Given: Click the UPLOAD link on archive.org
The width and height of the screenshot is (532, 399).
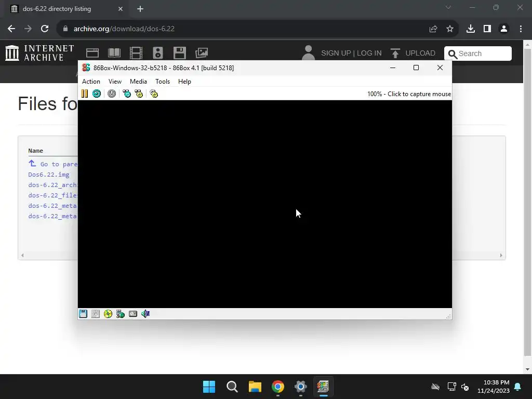Looking at the screenshot, I should point(413,54).
